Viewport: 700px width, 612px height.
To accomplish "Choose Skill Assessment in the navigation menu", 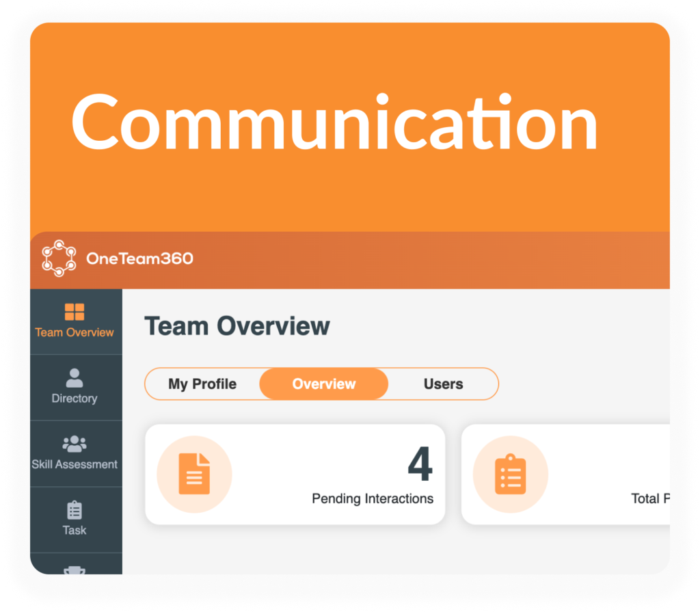I will (76, 464).
